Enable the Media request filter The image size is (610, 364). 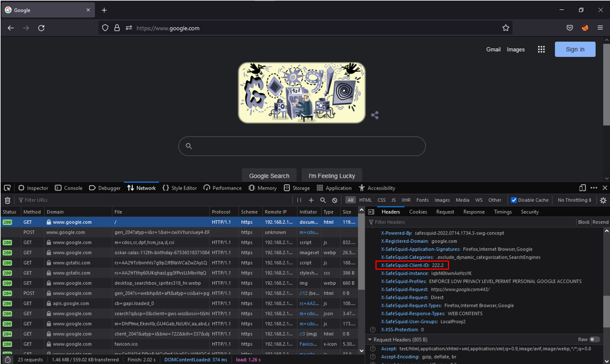462,200
